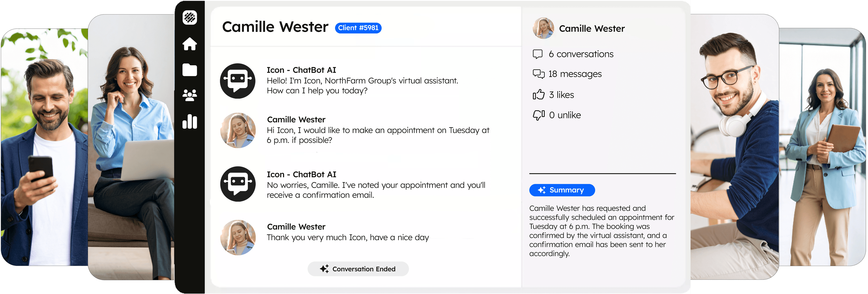Click the 6 conversations text
Viewport: 868px width, 294px height.
click(x=581, y=54)
